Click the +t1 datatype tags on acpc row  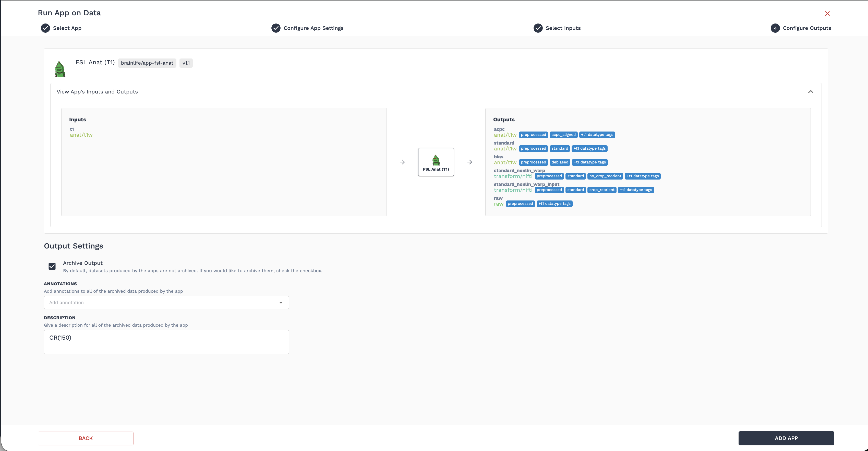(x=597, y=135)
